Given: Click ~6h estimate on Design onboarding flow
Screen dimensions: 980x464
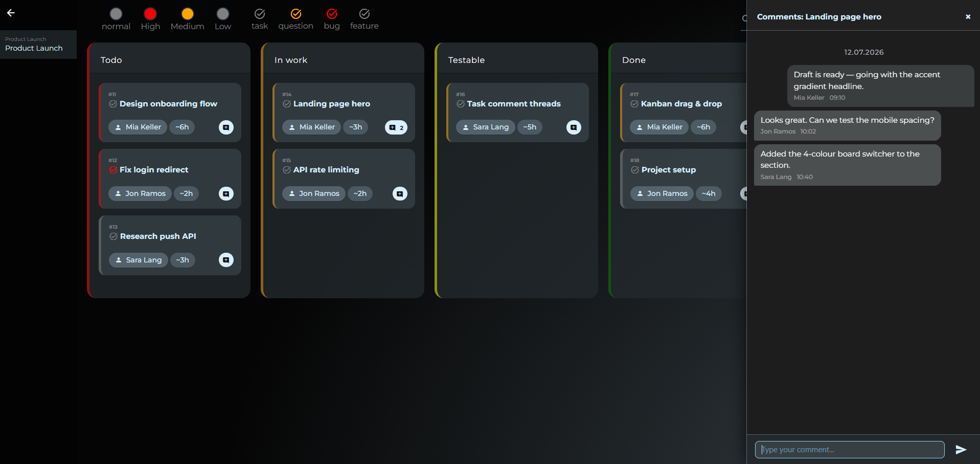Looking at the screenshot, I should pos(182,127).
